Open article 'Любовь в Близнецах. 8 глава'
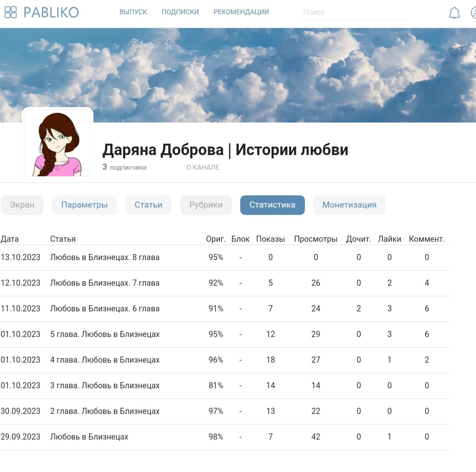 coord(104,257)
